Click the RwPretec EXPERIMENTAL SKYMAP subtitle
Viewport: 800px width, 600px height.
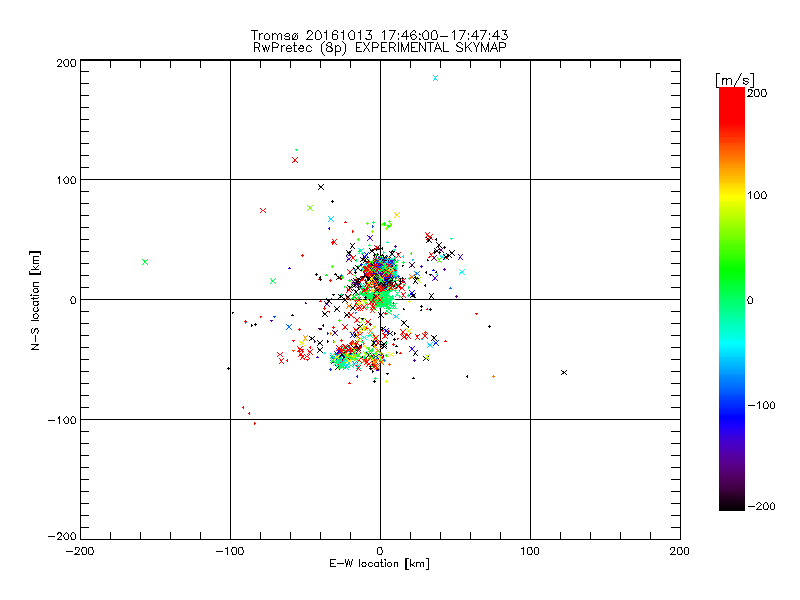tap(379, 47)
